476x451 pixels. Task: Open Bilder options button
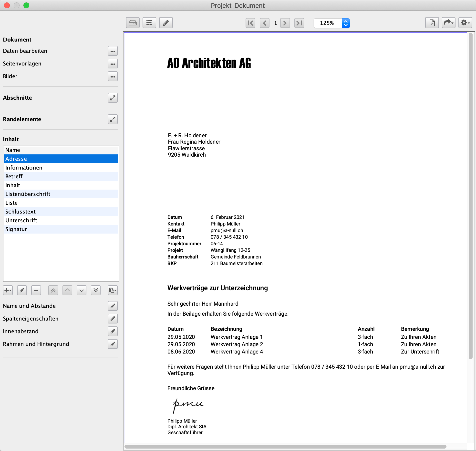click(x=113, y=76)
